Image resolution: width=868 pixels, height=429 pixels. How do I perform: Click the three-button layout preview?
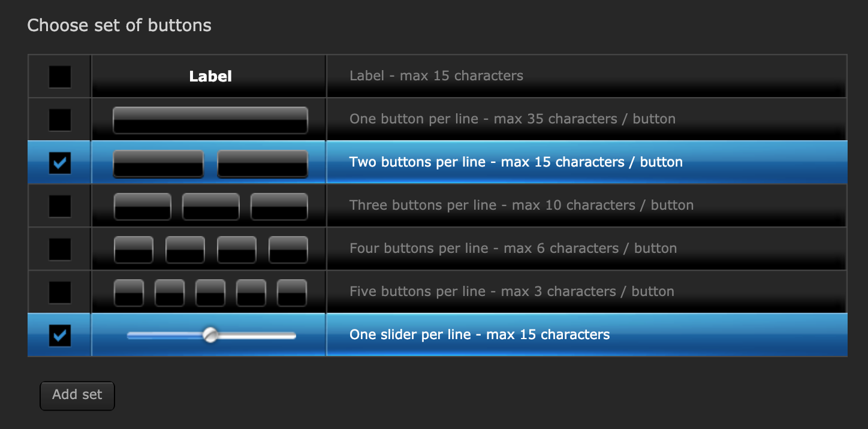coord(210,207)
